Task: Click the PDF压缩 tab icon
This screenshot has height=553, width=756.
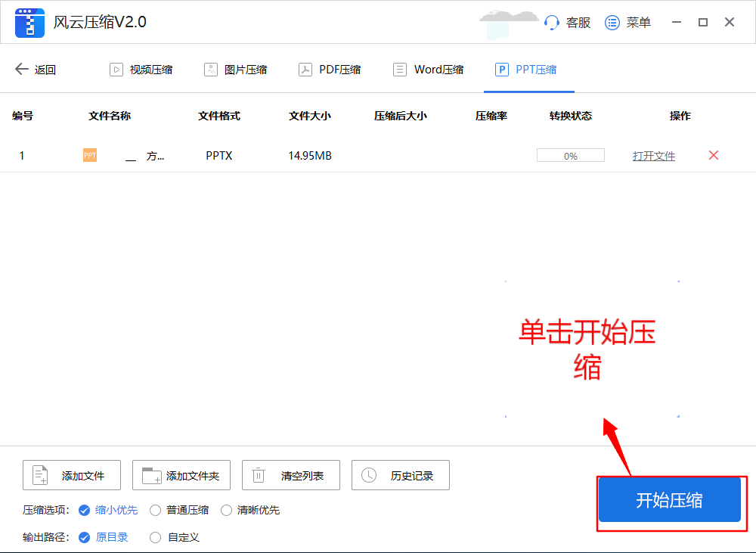Action: tap(305, 69)
